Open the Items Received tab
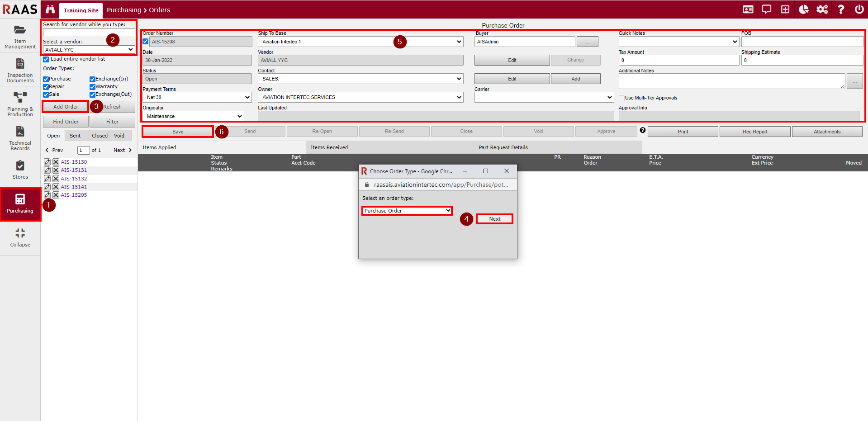This screenshot has width=868, height=421. [329, 147]
